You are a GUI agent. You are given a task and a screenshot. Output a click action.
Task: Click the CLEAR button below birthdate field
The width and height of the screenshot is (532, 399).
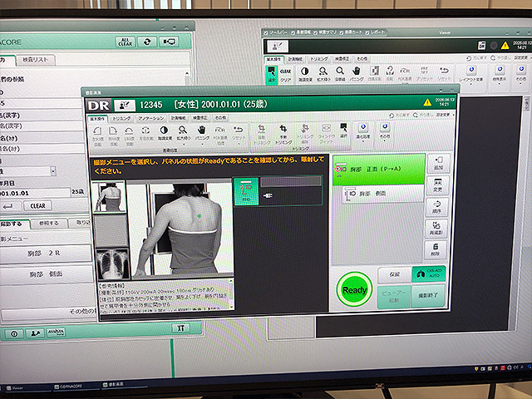(x=37, y=206)
